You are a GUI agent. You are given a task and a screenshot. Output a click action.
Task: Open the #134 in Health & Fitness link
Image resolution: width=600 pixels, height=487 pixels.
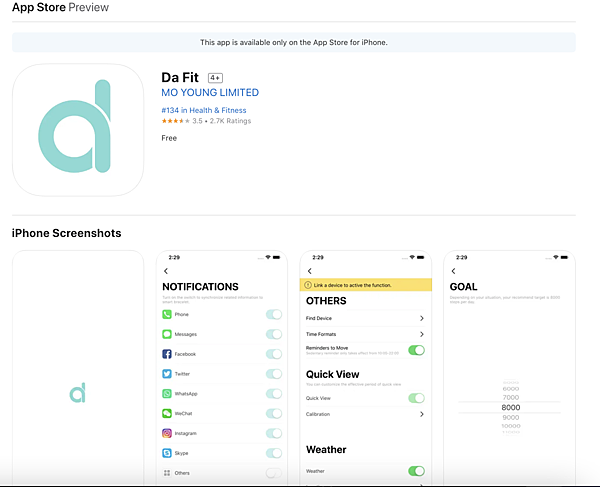[x=203, y=110]
